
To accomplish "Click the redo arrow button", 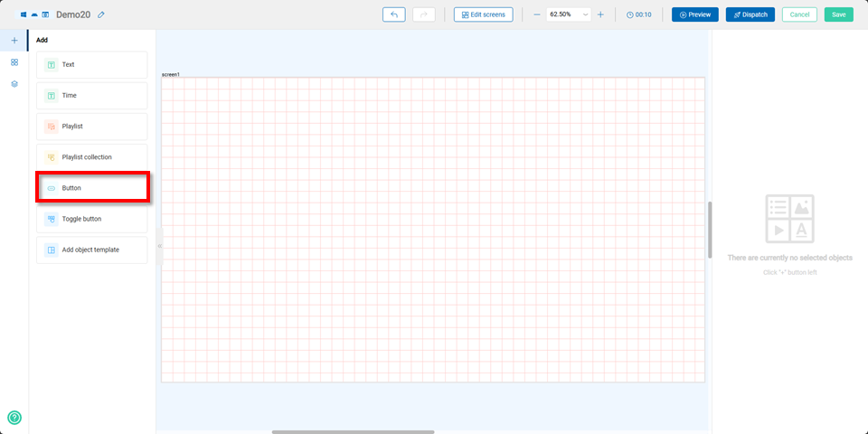I will (423, 14).
